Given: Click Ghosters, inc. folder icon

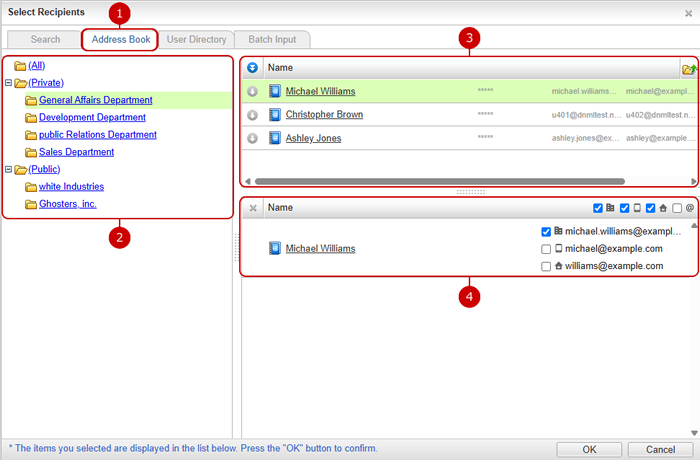Looking at the screenshot, I should point(31,205).
